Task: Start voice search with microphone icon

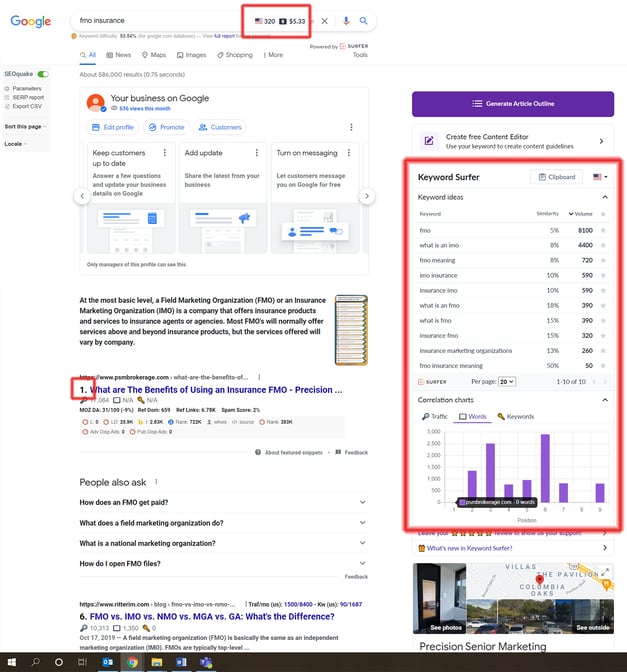Action: [346, 21]
